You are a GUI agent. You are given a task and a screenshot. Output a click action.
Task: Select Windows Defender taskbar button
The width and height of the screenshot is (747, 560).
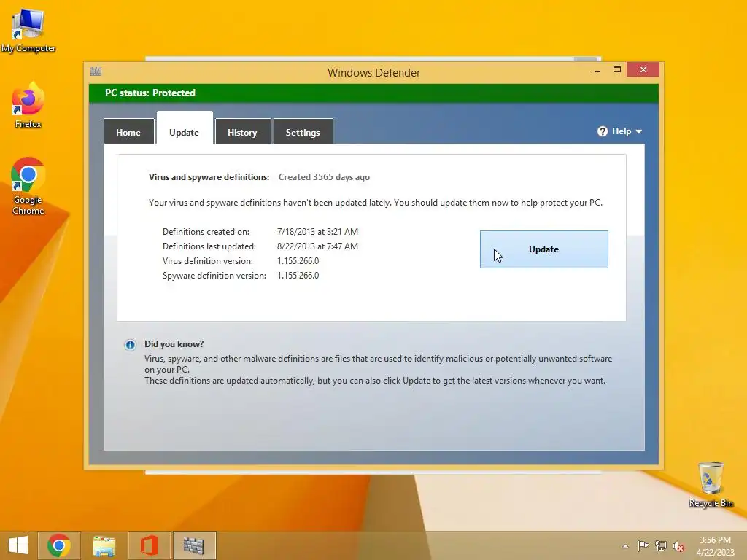pyautogui.click(x=194, y=545)
